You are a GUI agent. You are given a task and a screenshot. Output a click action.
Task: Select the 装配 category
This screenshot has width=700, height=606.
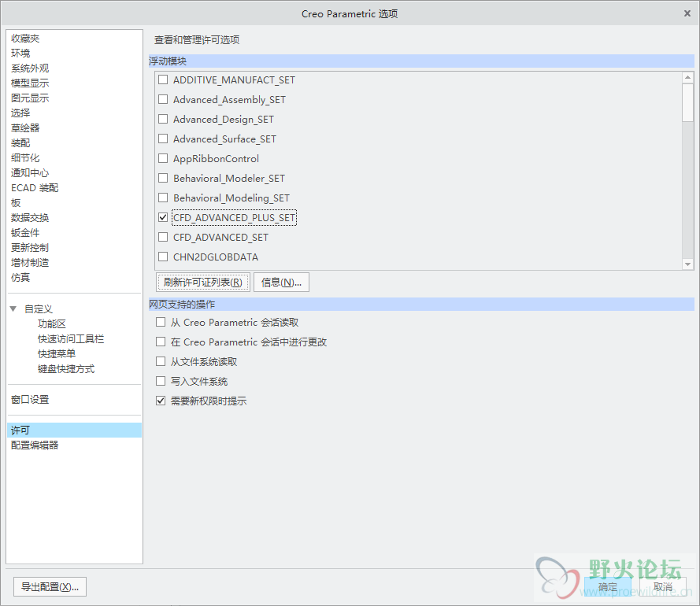coord(20,142)
